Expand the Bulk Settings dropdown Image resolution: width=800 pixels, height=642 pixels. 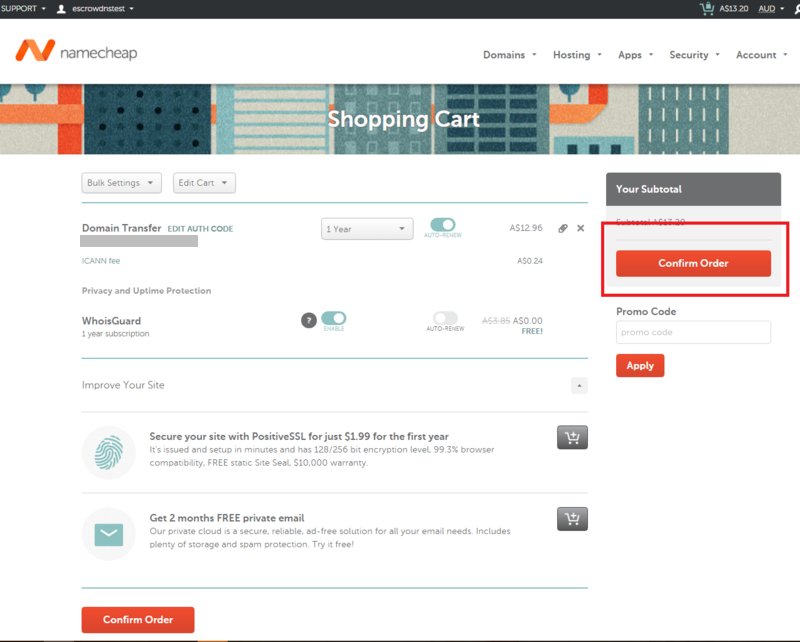[121, 183]
